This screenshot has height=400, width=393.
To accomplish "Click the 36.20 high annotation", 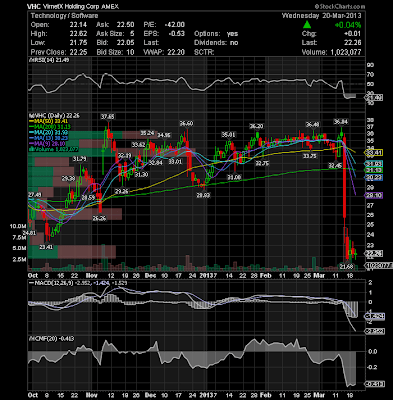I will 257,126.
